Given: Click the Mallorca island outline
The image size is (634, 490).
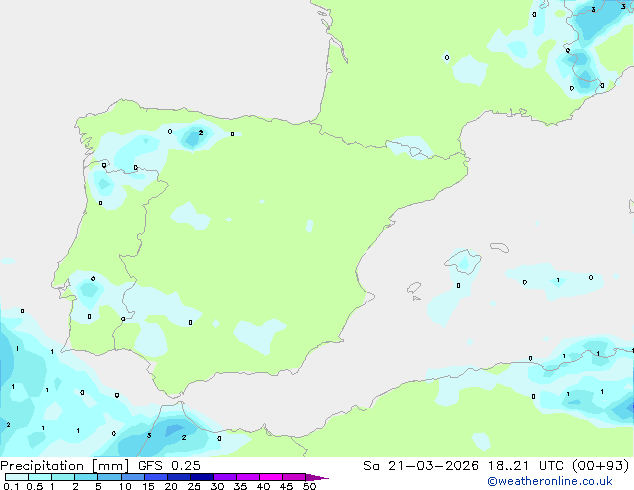Looking at the screenshot, I should (x=463, y=262).
